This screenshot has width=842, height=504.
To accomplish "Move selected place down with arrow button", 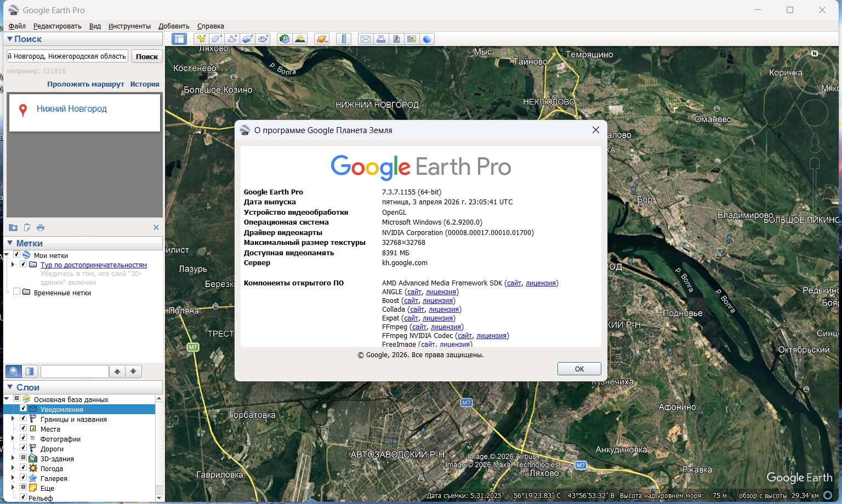I will pos(133,371).
